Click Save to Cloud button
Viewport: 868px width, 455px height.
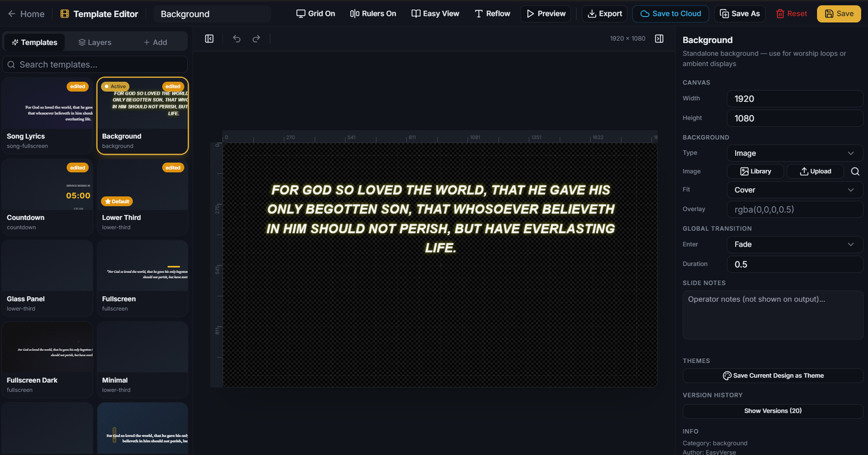[x=671, y=14]
